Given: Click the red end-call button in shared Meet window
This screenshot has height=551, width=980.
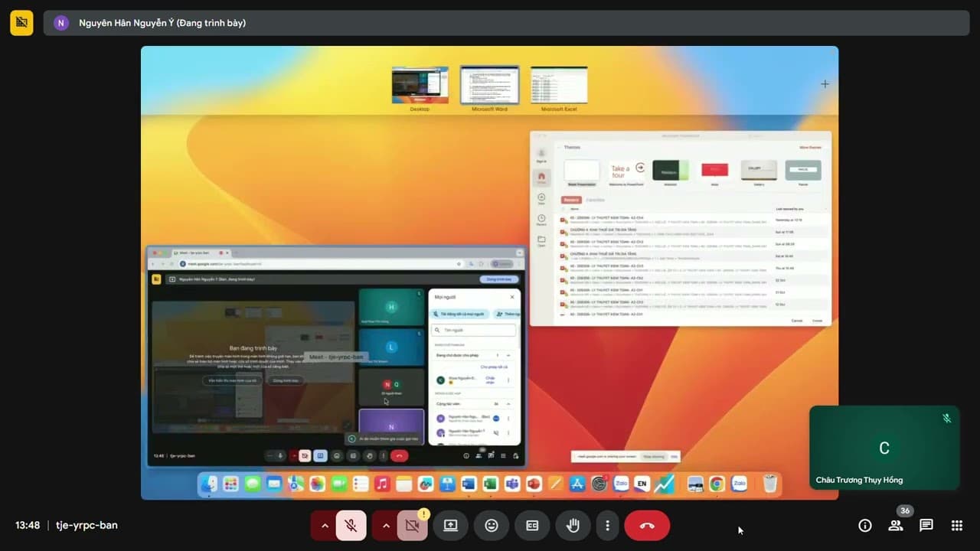Looking at the screenshot, I should (399, 455).
